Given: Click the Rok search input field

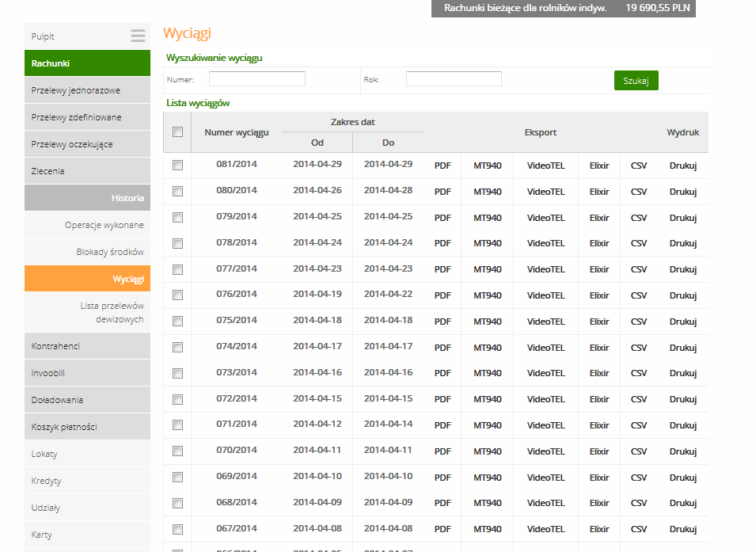Looking at the screenshot, I should pyautogui.click(x=454, y=78).
